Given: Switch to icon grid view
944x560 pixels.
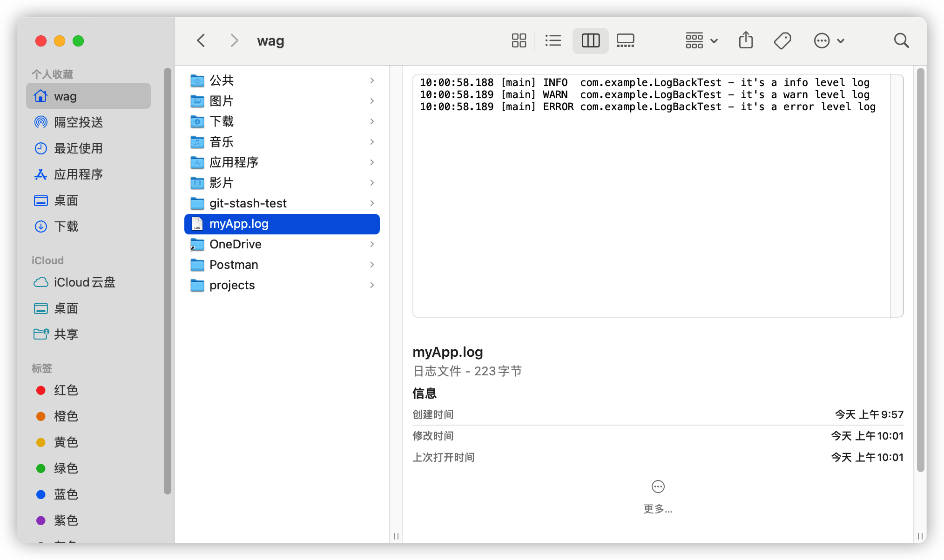Looking at the screenshot, I should point(519,41).
